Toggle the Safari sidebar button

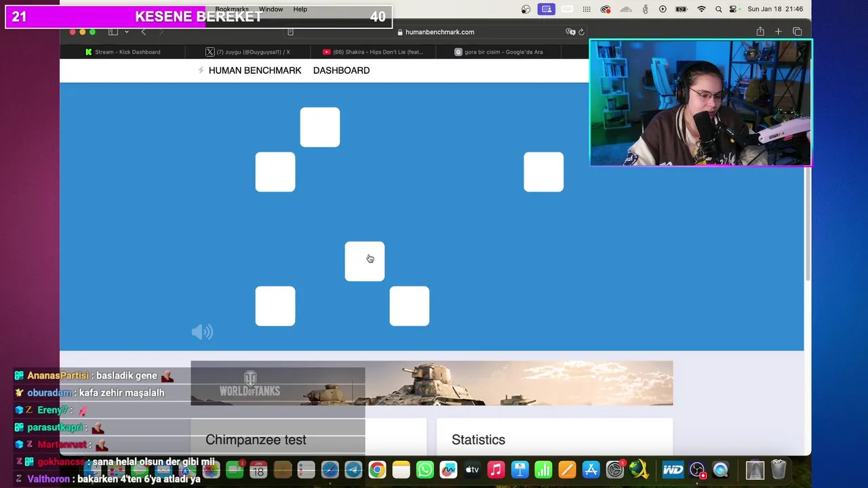click(113, 32)
